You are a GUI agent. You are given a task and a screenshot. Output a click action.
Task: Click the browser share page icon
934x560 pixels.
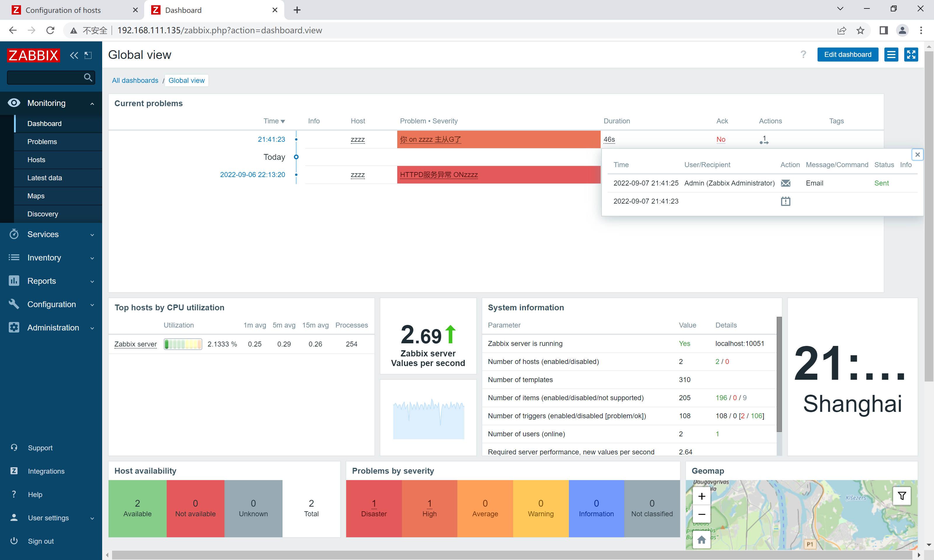click(x=841, y=30)
